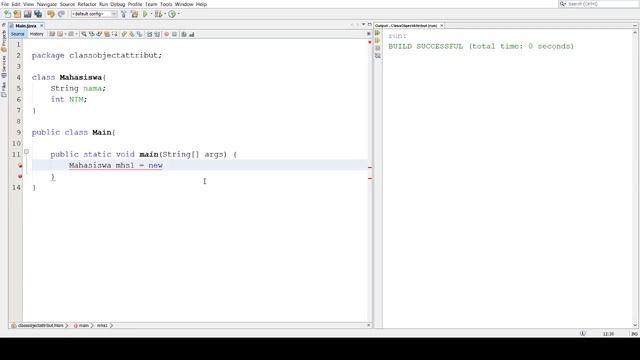
Task: Open the File menu
Action: tap(5, 4)
